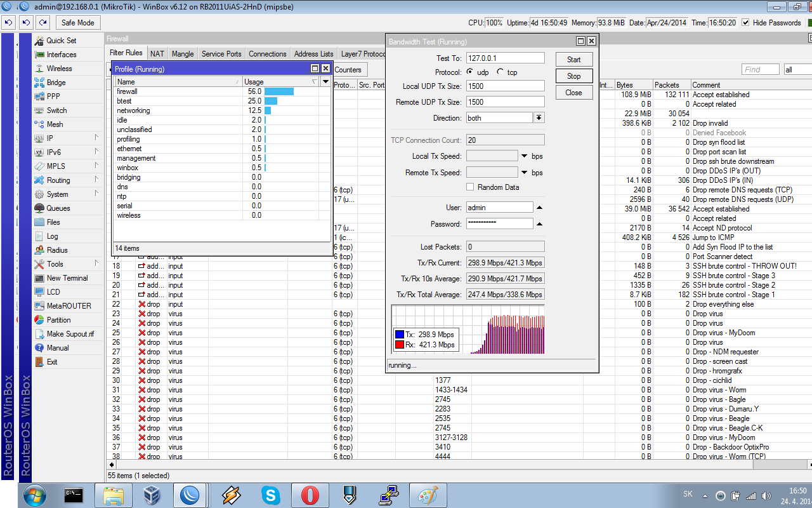The image size is (812, 508).
Task: Sort Profile list by Usage column
Action: (x=281, y=82)
